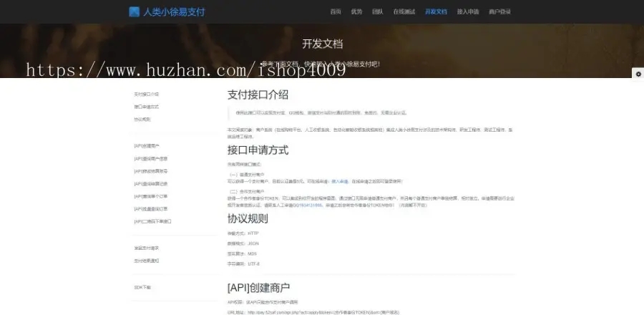Jump to 支付接口介绍 in the sidebar

coord(146,94)
